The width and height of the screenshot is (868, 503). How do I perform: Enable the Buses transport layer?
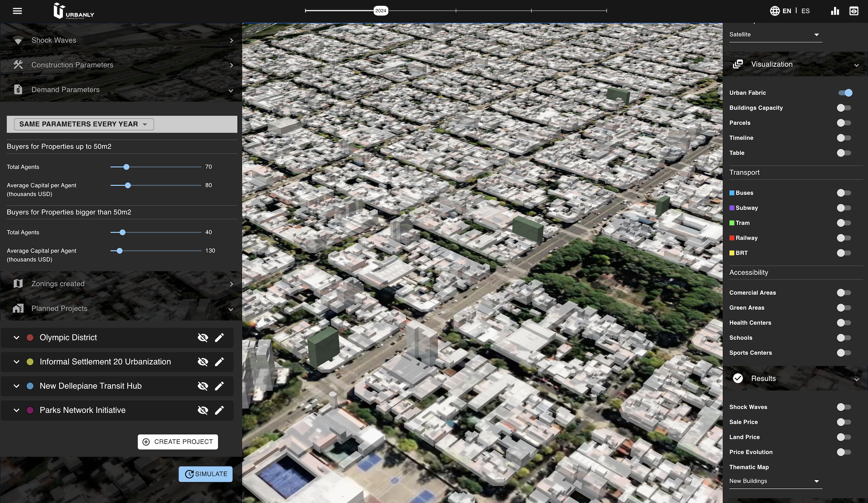[844, 193]
